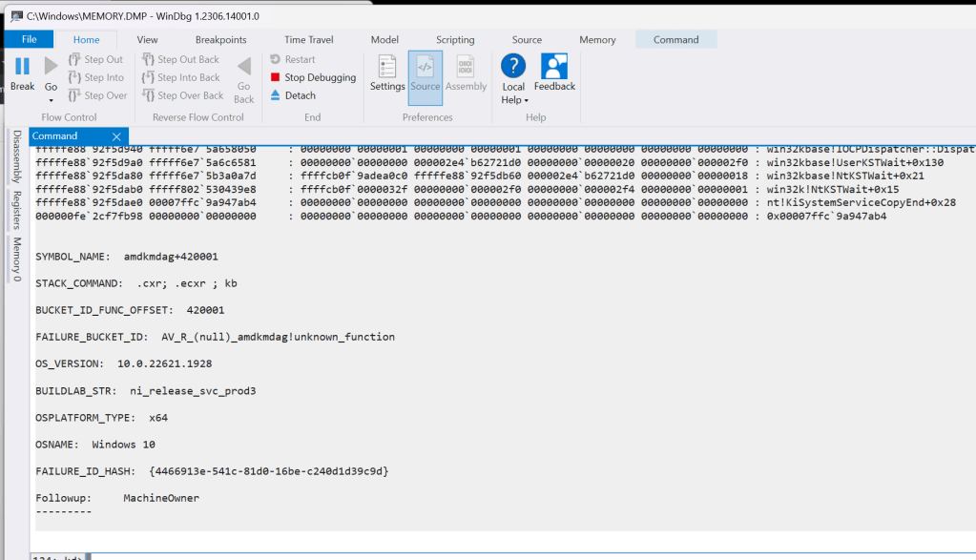Click the OSNAME Windows 10 text

coord(123,445)
